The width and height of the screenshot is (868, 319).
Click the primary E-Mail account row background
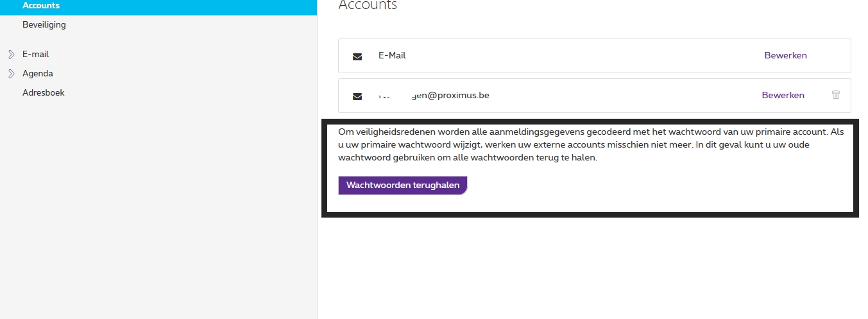tap(577, 56)
